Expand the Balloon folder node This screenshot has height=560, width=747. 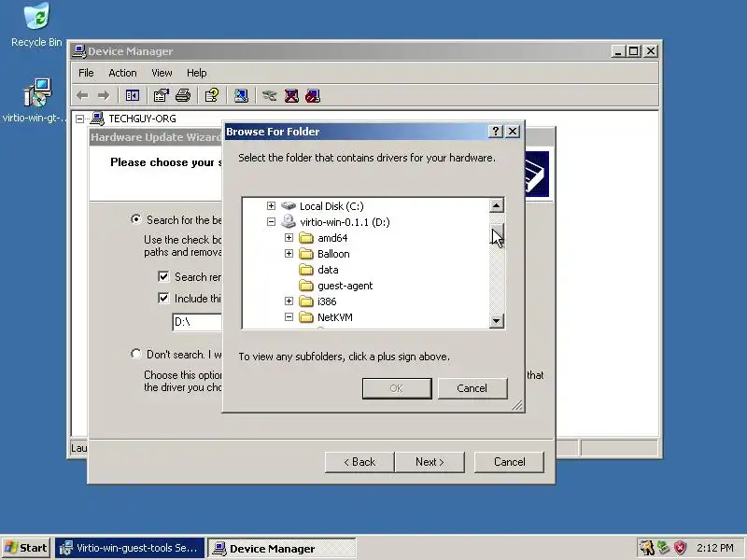[289, 253]
